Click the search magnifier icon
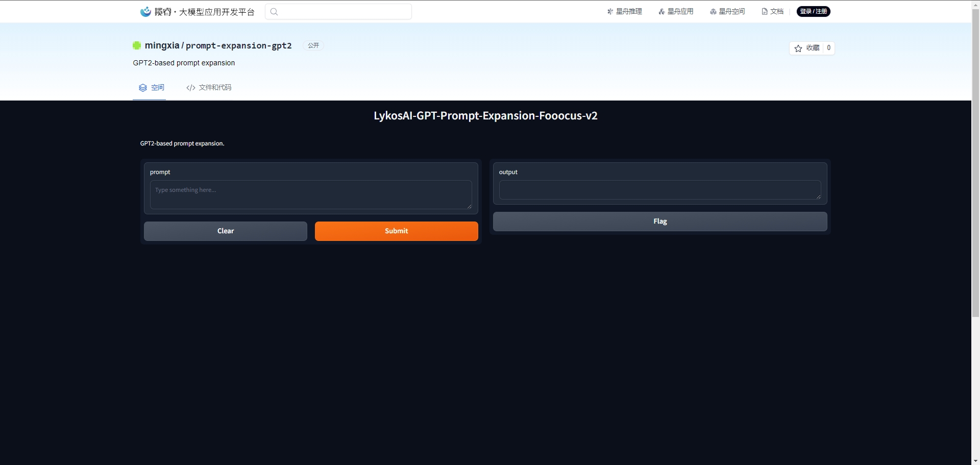Image resolution: width=980 pixels, height=465 pixels. 274,12
